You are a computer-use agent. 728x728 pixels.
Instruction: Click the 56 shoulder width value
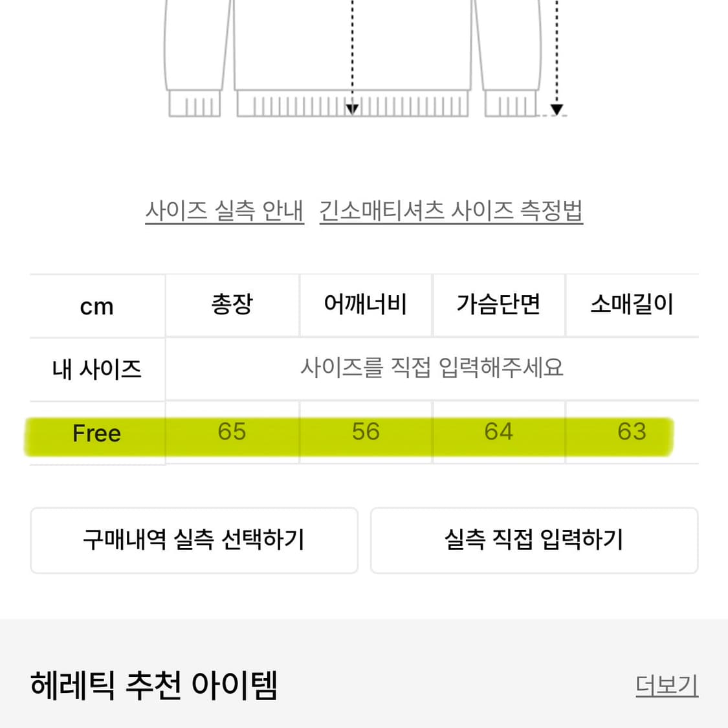coord(366,432)
